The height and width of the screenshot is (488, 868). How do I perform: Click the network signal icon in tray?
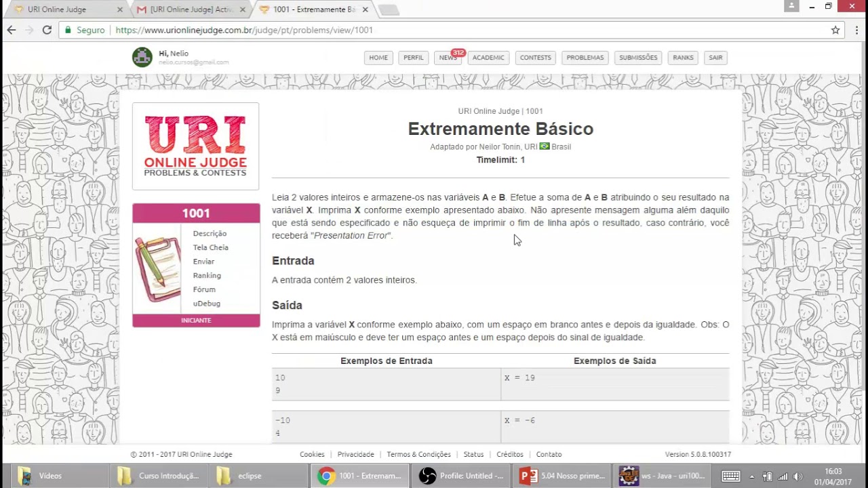pos(783,476)
